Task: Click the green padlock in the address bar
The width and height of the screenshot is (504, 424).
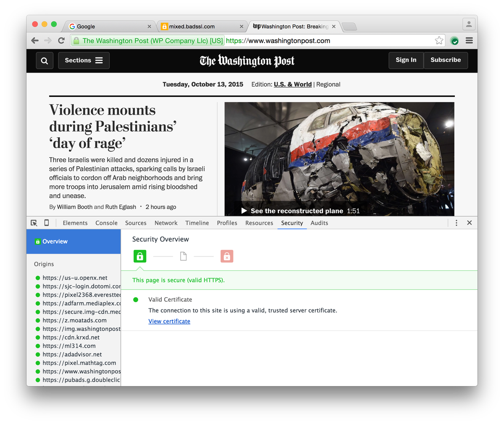Action: tap(76, 41)
